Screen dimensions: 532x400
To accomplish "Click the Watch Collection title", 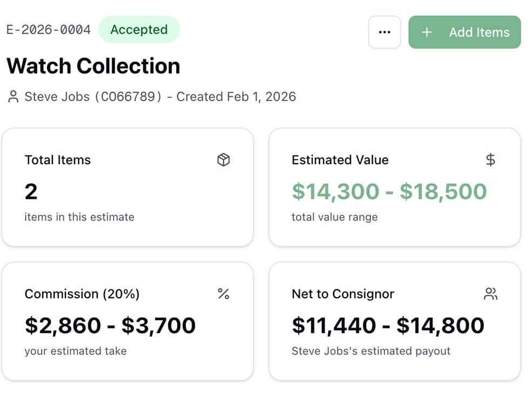I will tap(93, 65).
